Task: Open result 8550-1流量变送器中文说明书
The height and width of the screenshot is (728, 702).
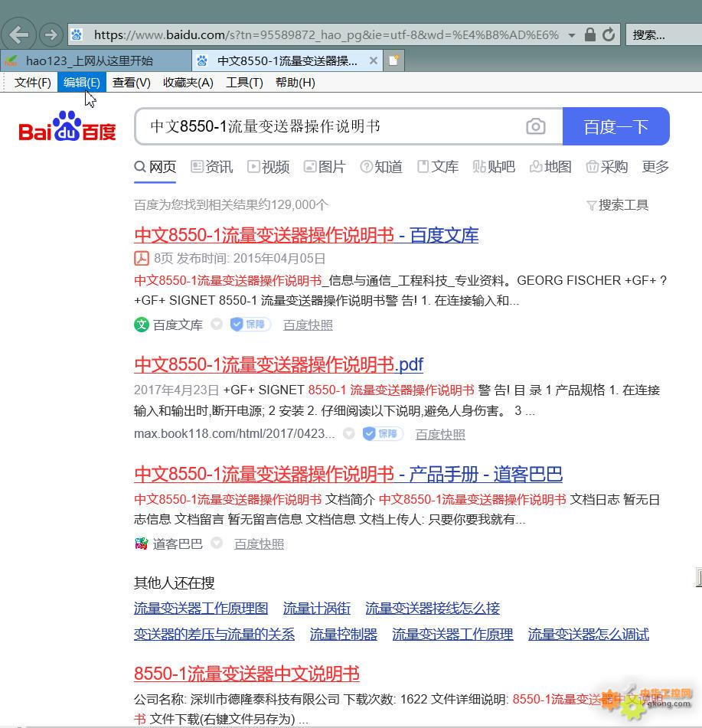Action: click(247, 674)
